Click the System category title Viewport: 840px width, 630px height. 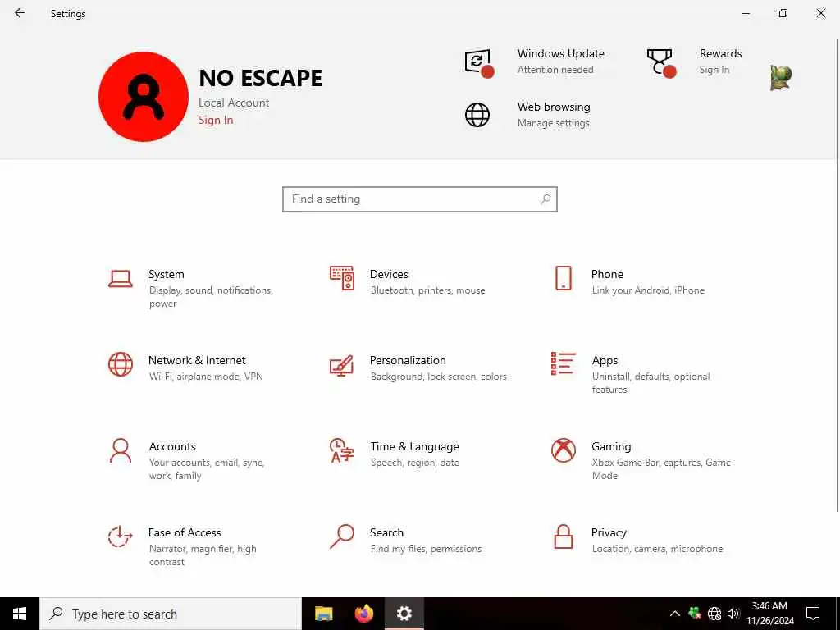166,274
